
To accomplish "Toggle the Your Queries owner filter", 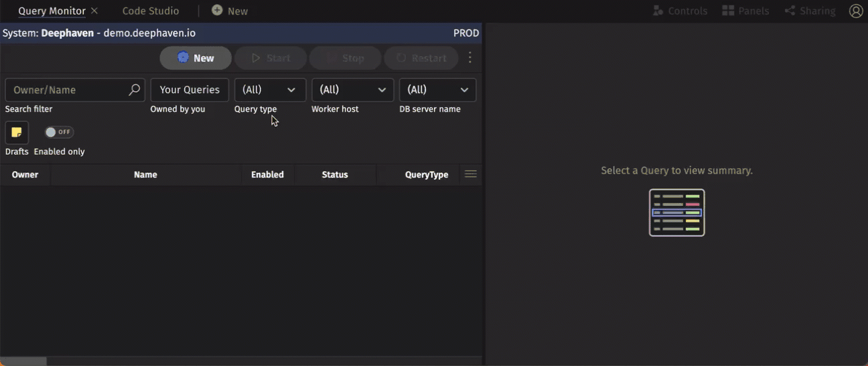I will point(190,90).
